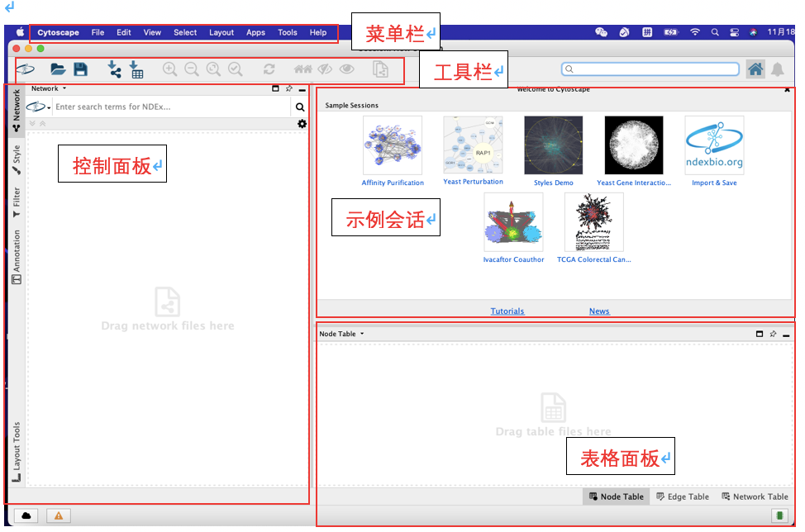Open Styles Demo sample session
This screenshot has height=532, width=805.
[554, 151]
